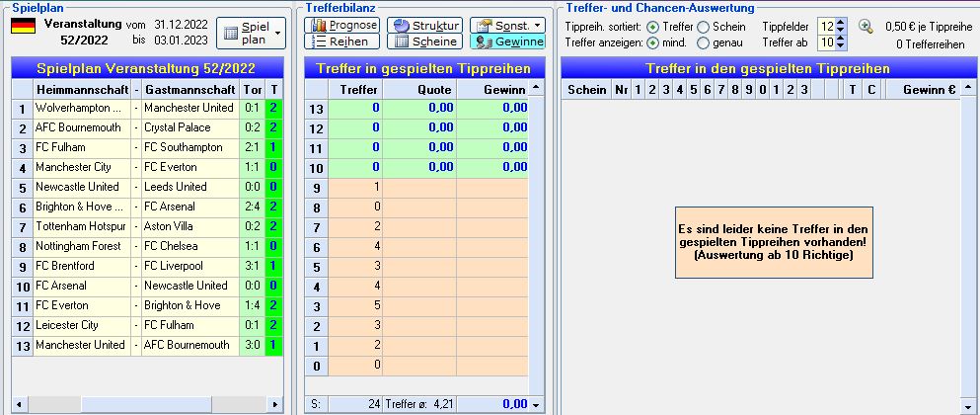
Task: Click the 'keine Treffer' notice box
Action: 774,242
